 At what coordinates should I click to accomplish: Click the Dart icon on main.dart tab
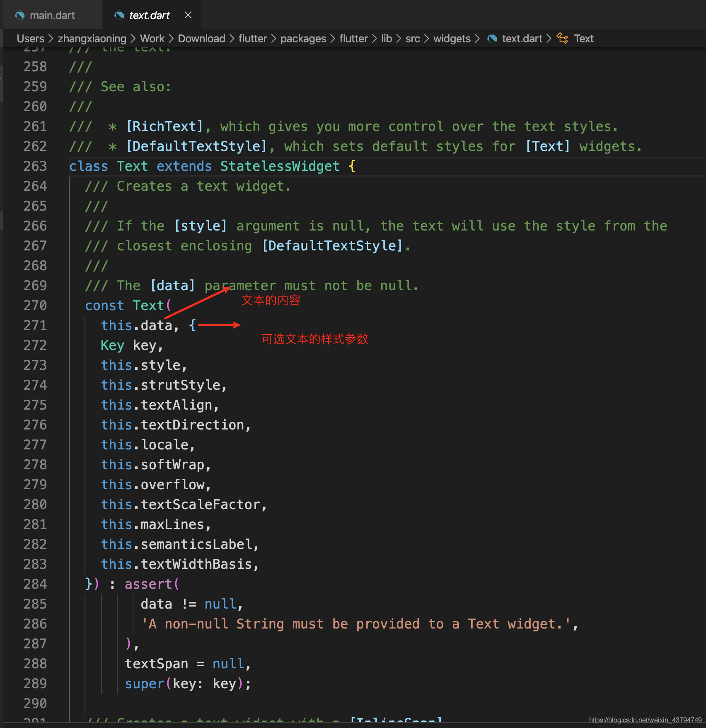point(19,15)
